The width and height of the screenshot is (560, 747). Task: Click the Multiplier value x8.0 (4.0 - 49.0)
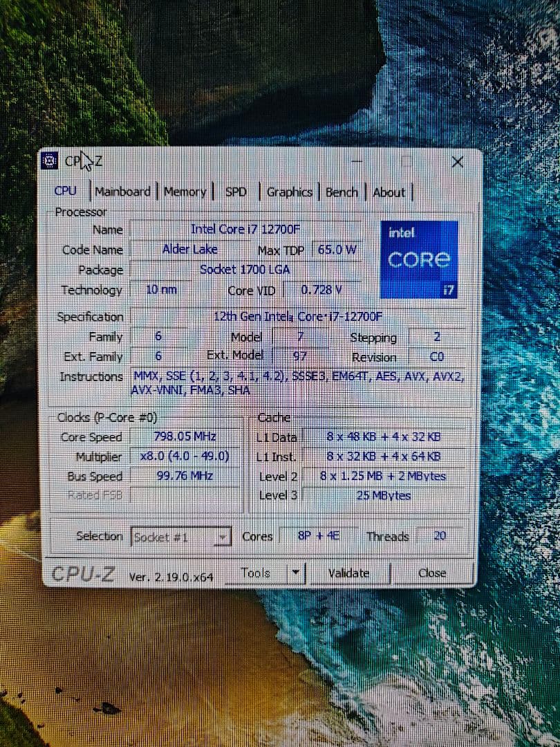point(185,456)
